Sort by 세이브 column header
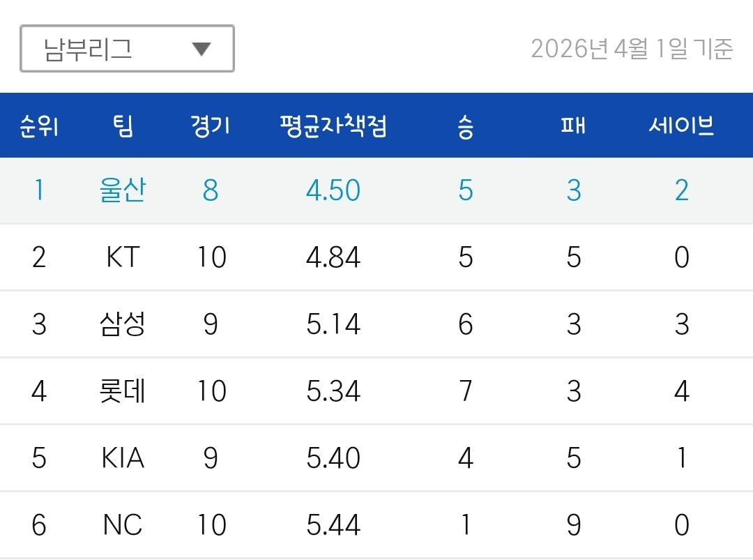This screenshot has width=753, height=560. pyautogui.click(x=681, y=126)
